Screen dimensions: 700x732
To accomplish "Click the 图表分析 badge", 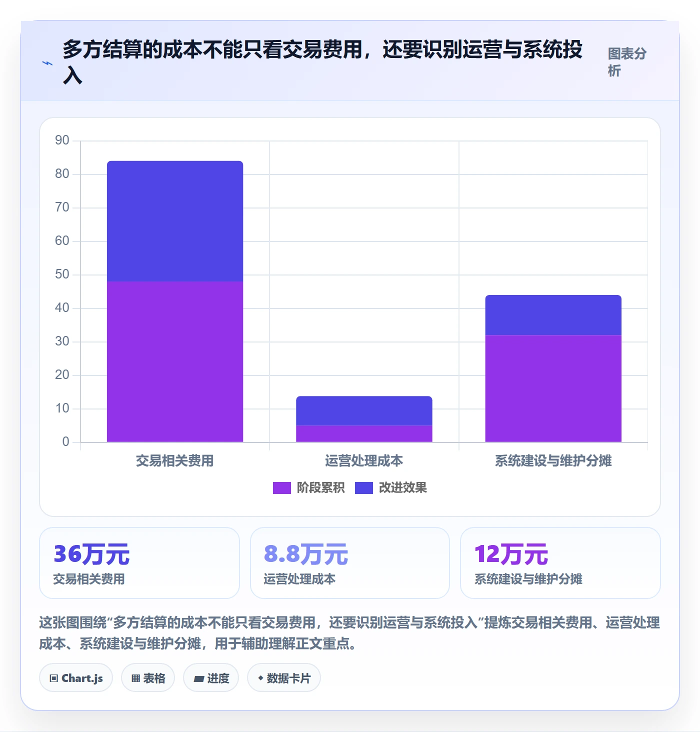I will coord(627,62).
